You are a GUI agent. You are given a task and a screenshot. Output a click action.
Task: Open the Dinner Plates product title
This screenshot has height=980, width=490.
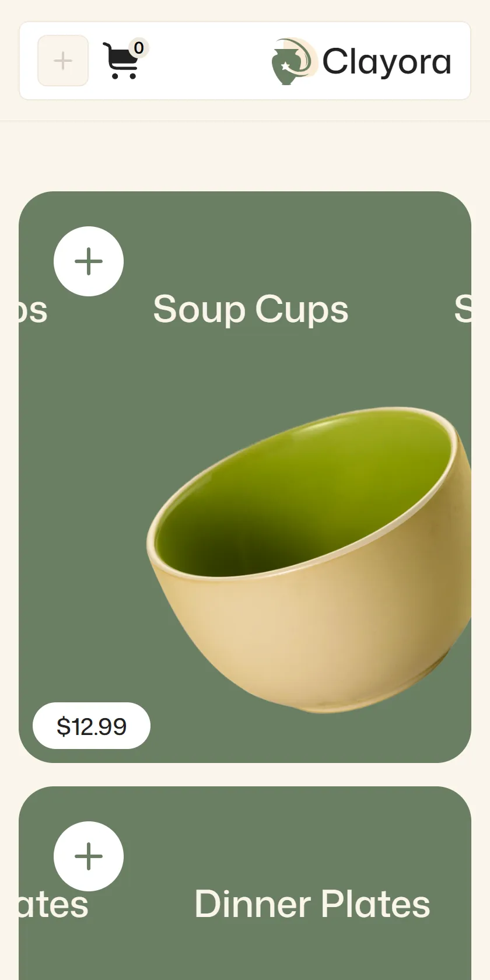click(x=312, y=904)
